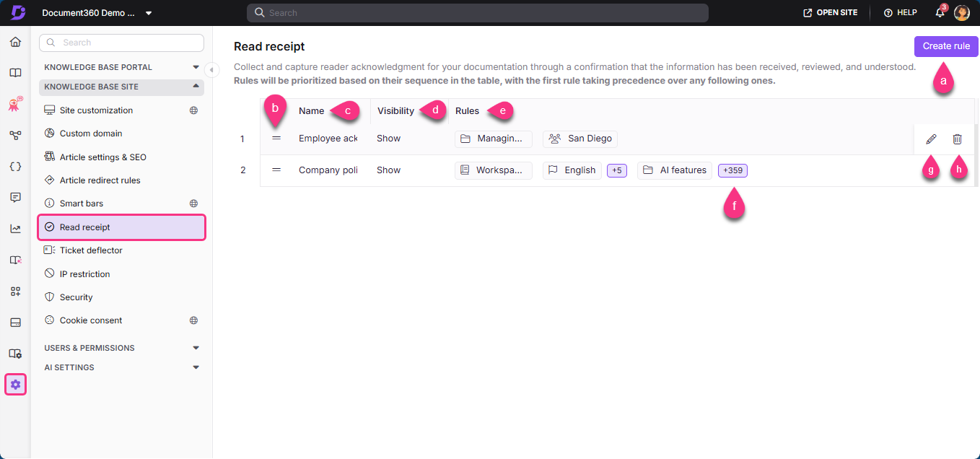Open the site via the Open Site link
Viewport: 980px width, 459px height.
tap(830, 12)
